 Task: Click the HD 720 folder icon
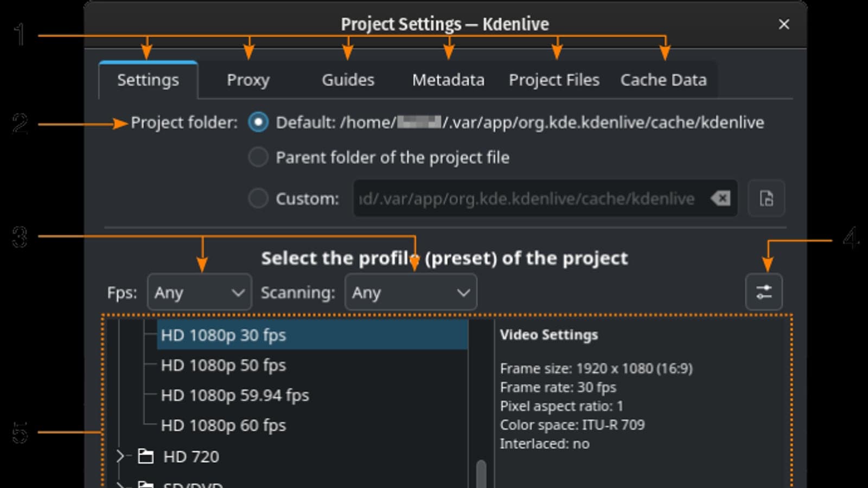[145, 456]
